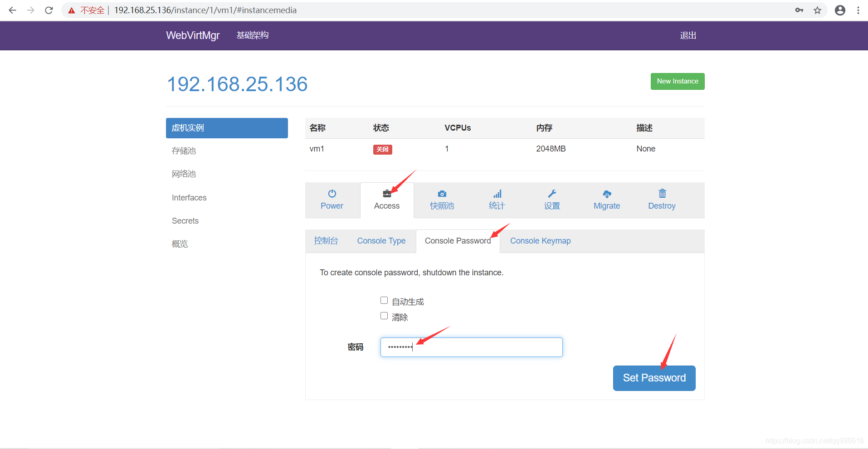The image size is (868, 449).
Task: Click the 2048MB memory value
Action: 551,149
